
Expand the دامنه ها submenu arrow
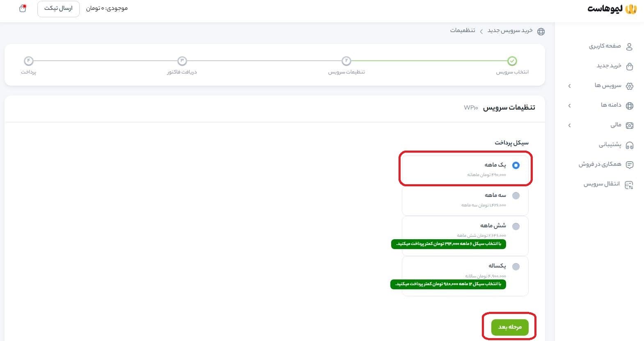tap(569, 105)
